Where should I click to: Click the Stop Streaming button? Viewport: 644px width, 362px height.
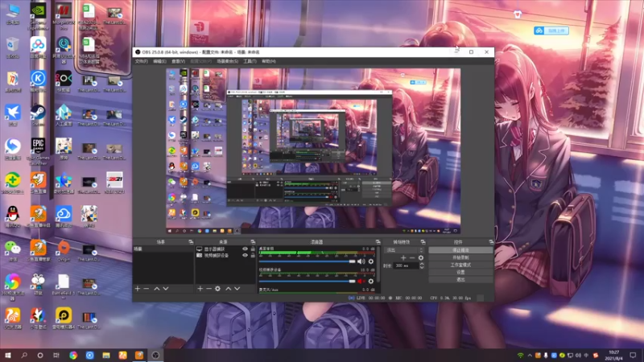tap(460, 250)
